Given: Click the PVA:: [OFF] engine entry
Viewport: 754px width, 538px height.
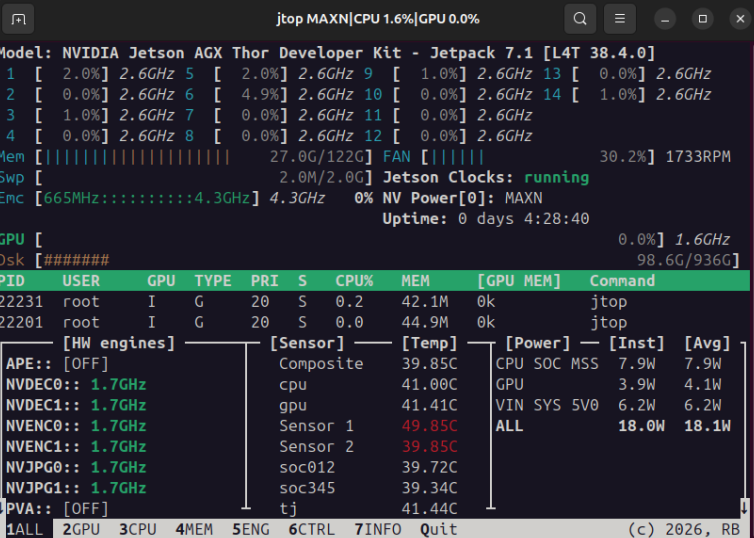Looking at the screenshot, I should (57, 508).
